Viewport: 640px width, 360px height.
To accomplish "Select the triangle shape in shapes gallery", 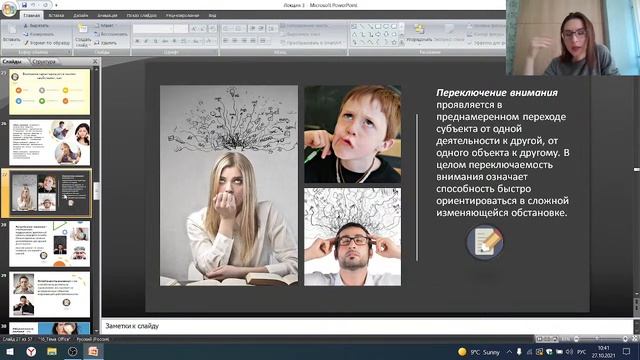I will point(354,34).
